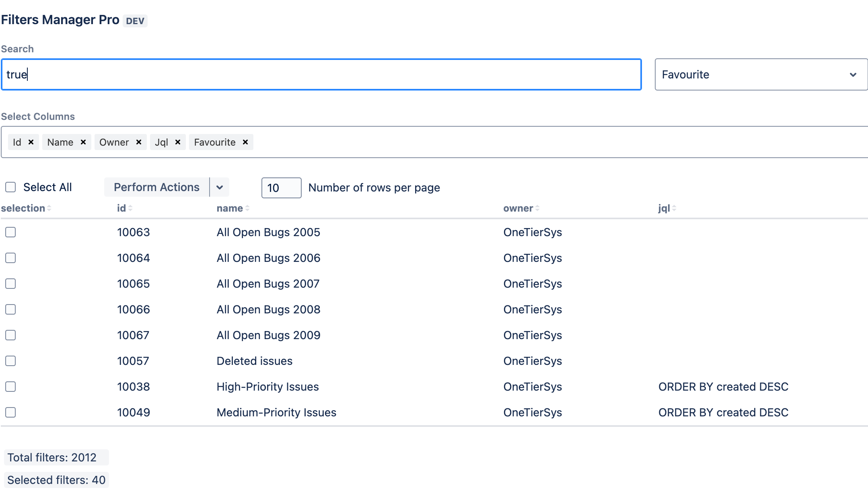Check the row for filter 10063
868x494 pixels.
coord(10,232)
